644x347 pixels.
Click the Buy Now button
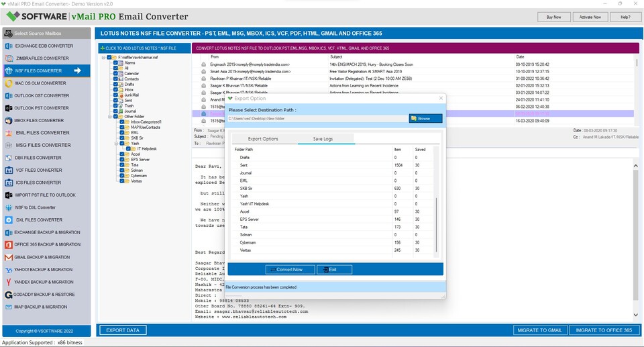click(553, 17)
